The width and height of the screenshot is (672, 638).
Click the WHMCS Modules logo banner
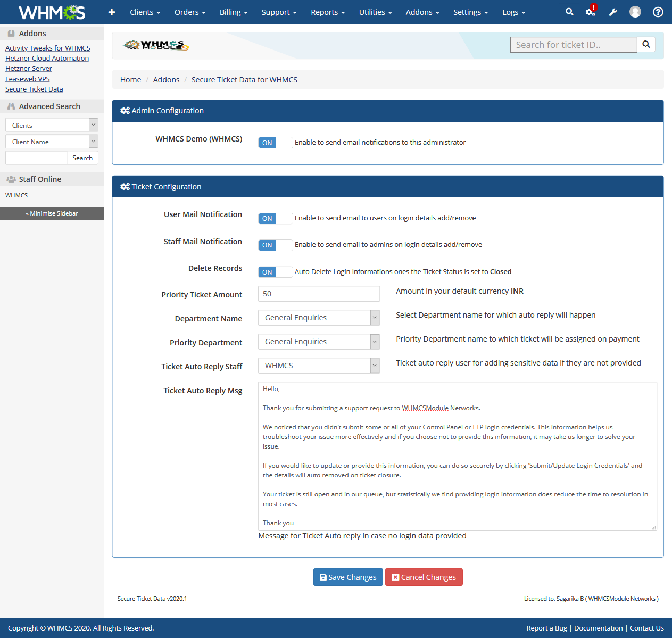(156, 45)
